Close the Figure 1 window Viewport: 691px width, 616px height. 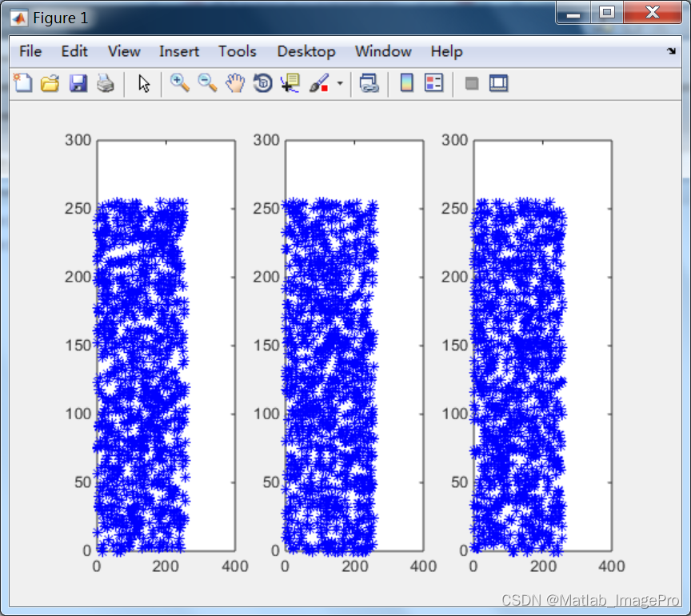(x=653, y=12)
